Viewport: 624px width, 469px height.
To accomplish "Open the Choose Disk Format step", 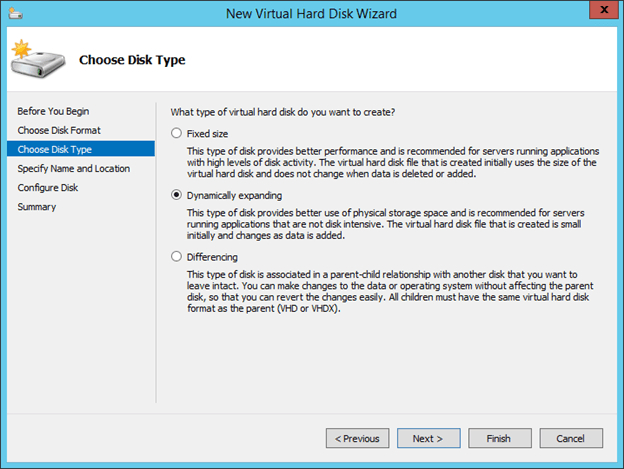I will coord(59,130).
